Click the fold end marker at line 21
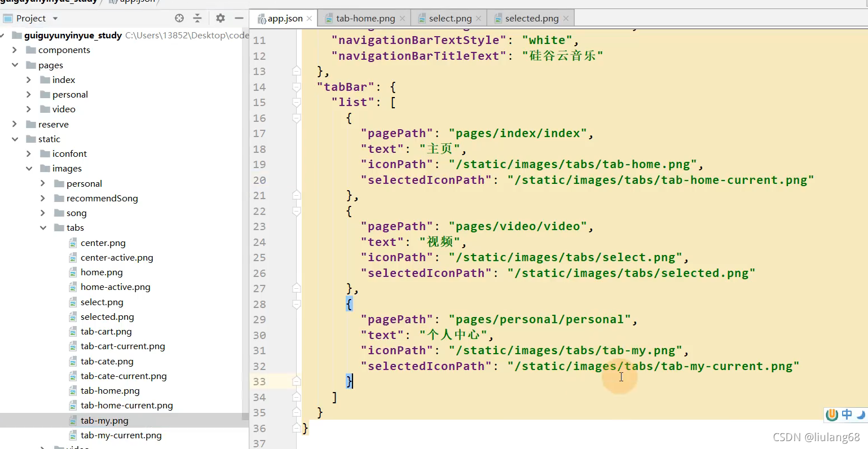The width and height of the screenshot is (868, 449). [x=296, y=195]
